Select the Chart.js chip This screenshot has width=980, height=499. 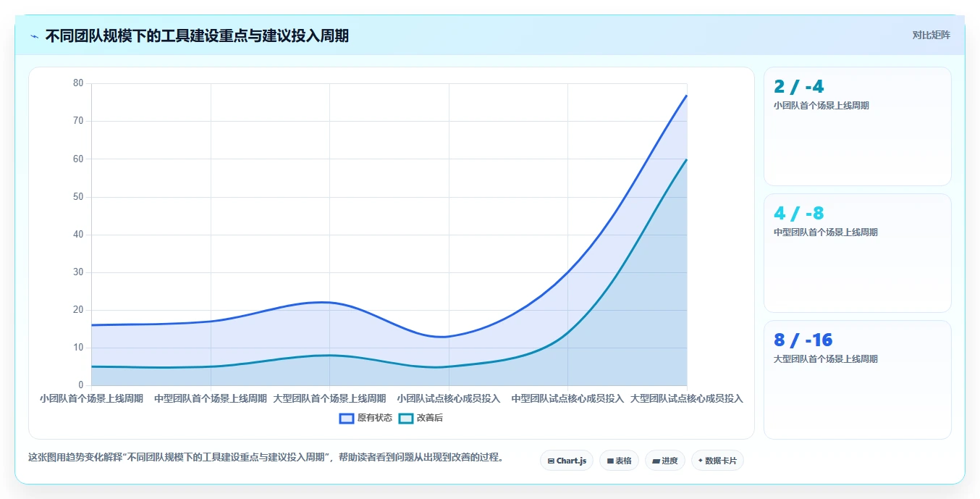click(x=567, y=461)
